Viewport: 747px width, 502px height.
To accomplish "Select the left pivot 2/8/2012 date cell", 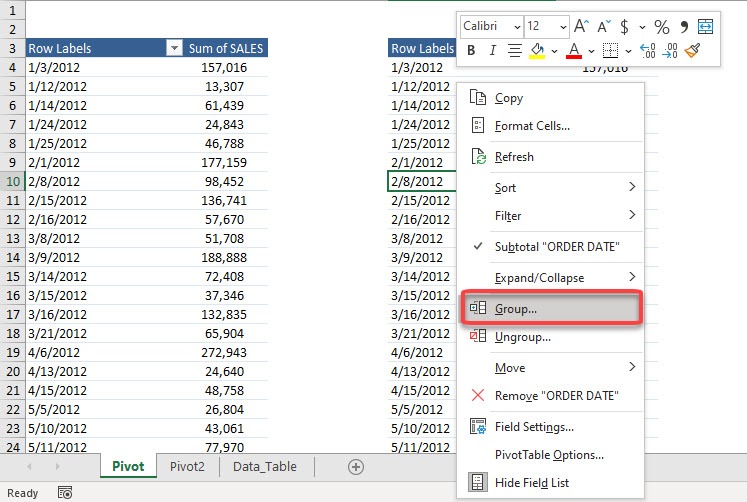I will [104, 181].
